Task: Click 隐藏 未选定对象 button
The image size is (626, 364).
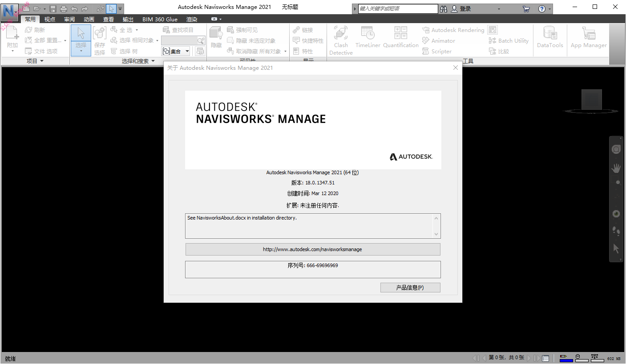Action: (251, 40)
